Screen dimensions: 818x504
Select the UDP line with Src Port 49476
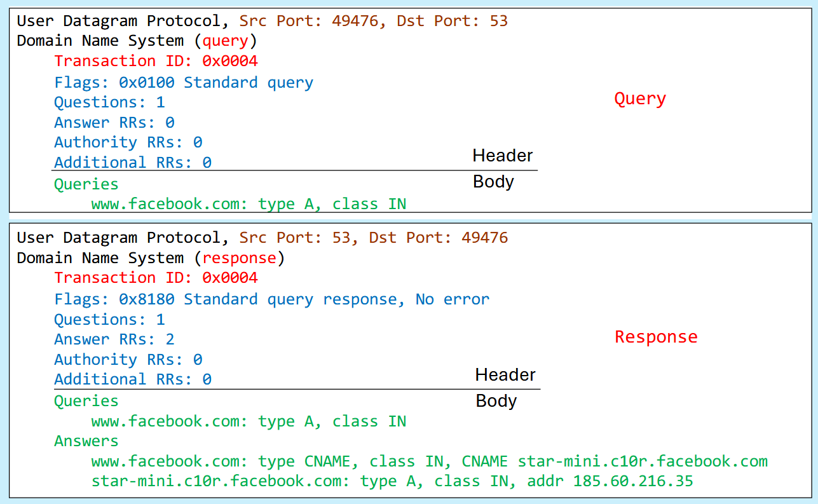262,21
